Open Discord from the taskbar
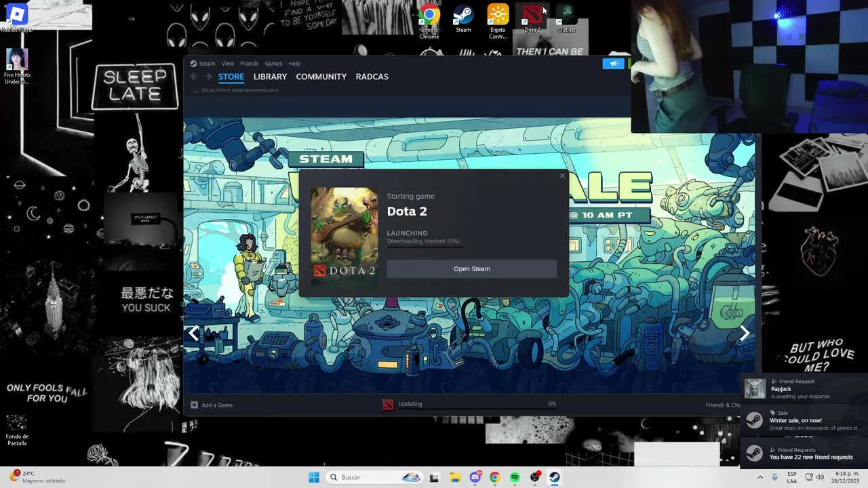The image size is (868, 488). [475, 477]
